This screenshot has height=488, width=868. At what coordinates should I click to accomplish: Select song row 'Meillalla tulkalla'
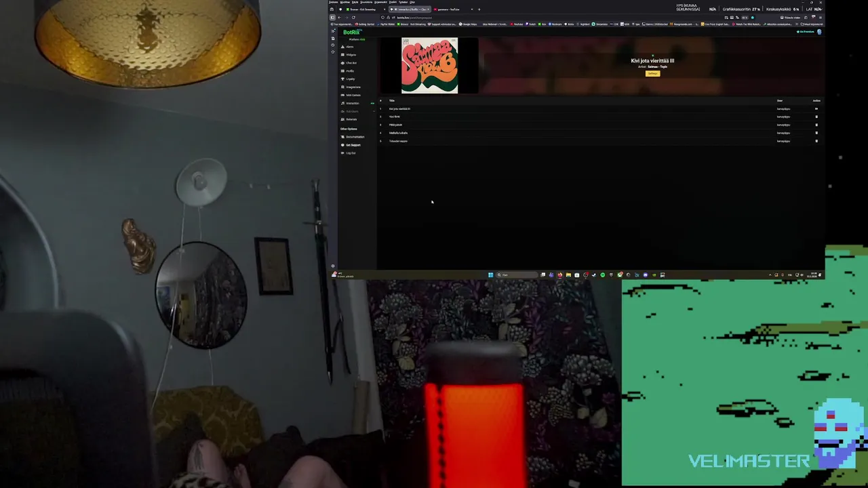point(601,133)
